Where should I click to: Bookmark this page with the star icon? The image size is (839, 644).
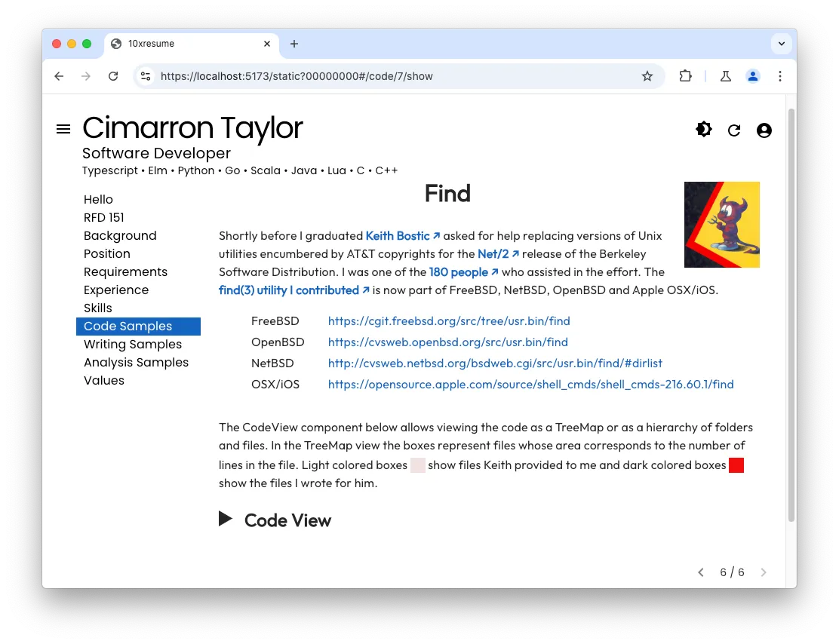pos(647,76)
